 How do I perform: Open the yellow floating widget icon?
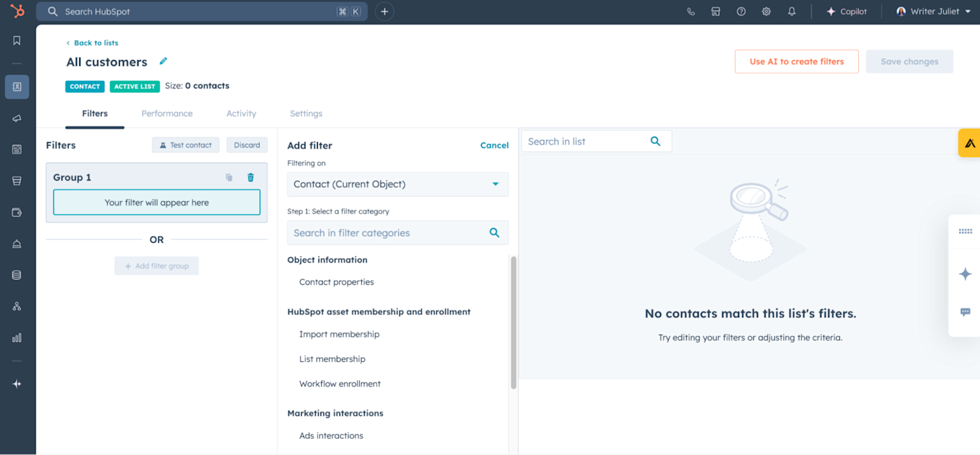tap(969, 143)
